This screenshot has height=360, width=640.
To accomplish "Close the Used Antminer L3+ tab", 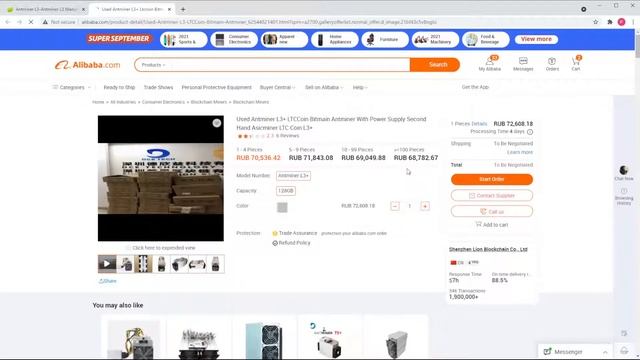I will pyautogui.click(x=169, y=9).
